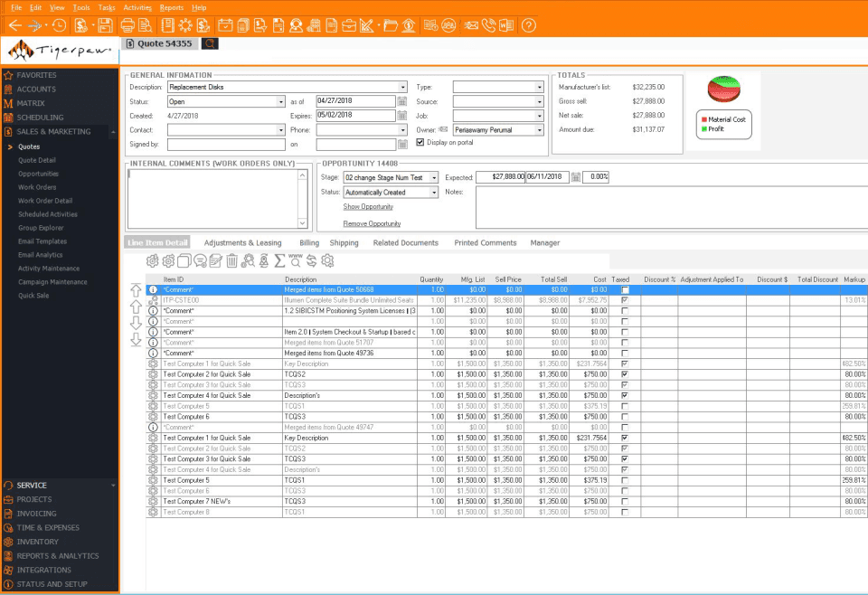Click the refresh icon beside Quote 54355 tab

point(210,43)
